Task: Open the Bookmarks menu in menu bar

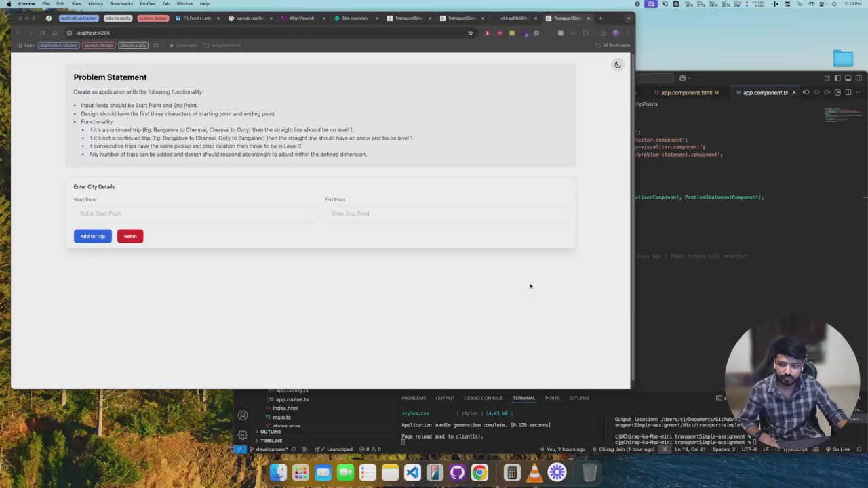Action: (121, 4)
